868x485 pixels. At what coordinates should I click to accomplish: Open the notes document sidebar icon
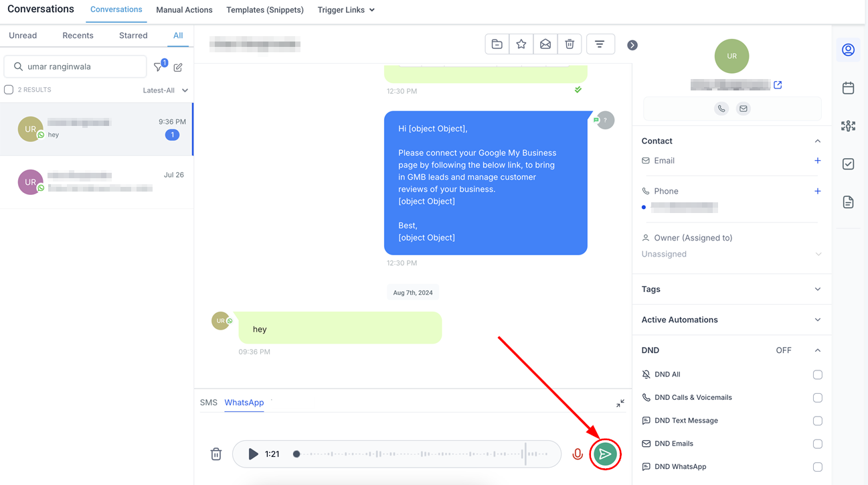pos(848,202)
